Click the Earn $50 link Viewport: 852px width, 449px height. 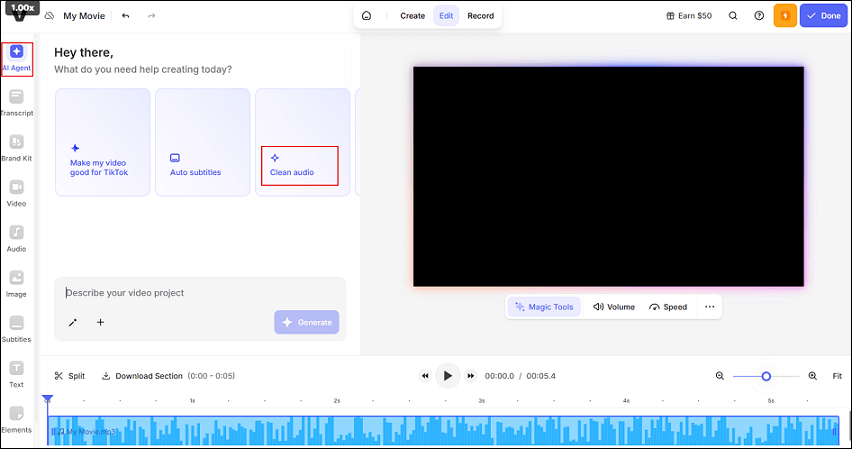click(x=689, y=16)
